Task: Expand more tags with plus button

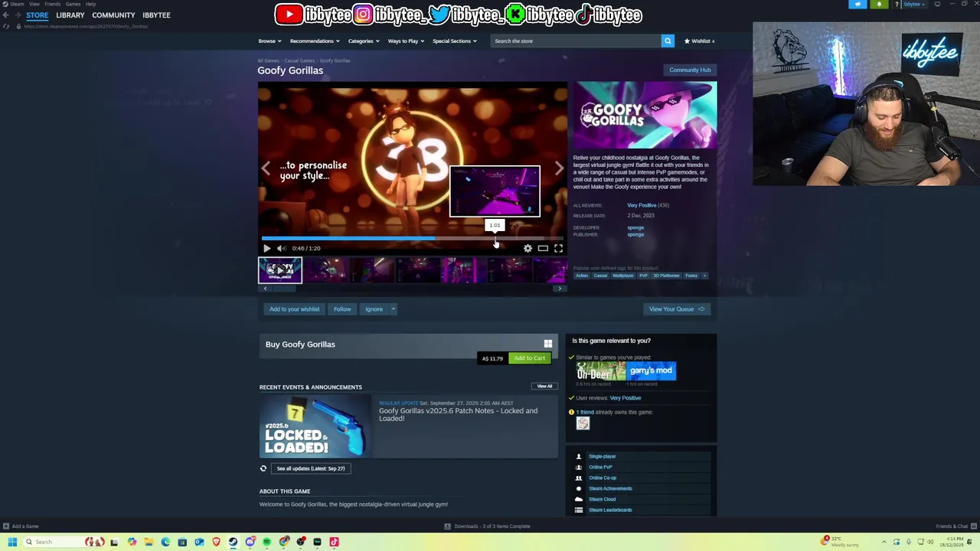Action: tap(705, 275)
